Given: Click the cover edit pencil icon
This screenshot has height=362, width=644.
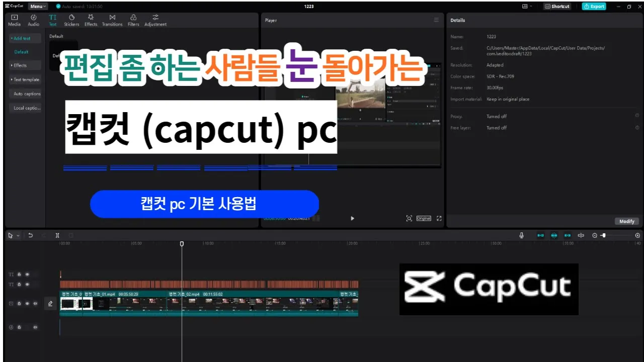Looking at the screenshot, I should pyautogui.click(x=50, y=304).
